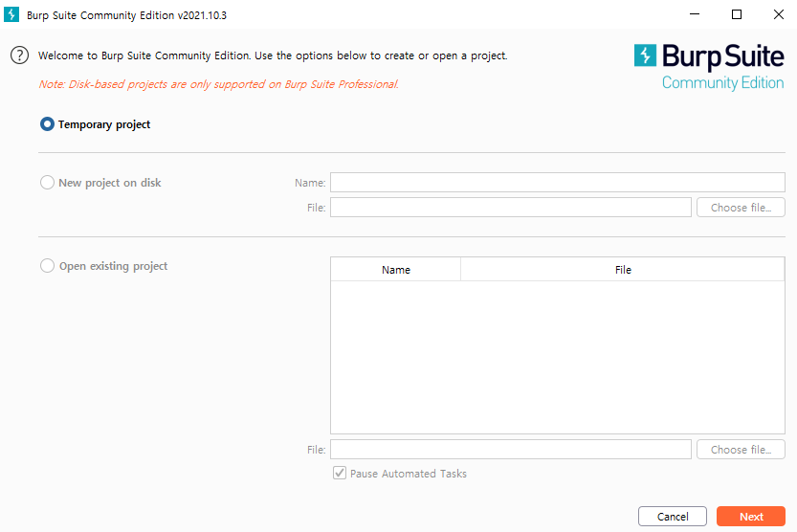Click the Burp Suite title bar app icon
This screenshot has width=797, height=532.
(x=11, y=14)
